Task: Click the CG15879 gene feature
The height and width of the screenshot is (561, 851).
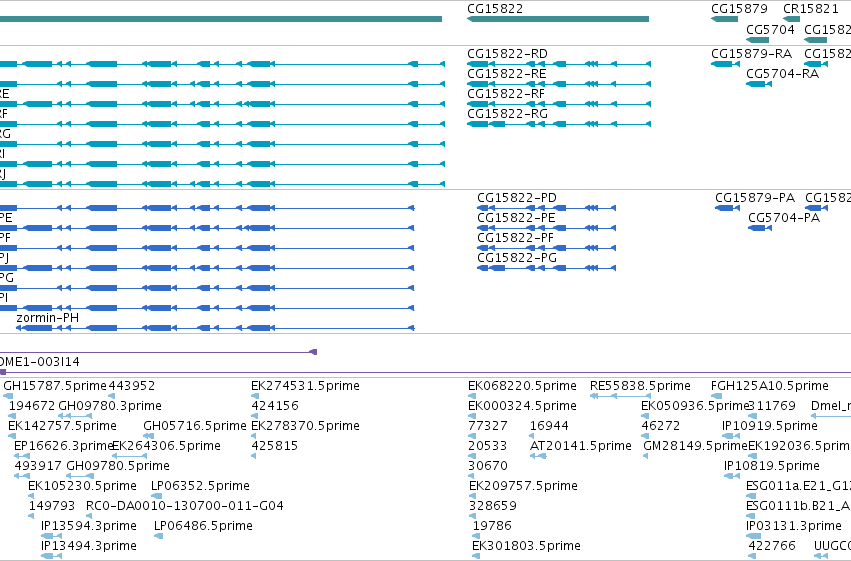Action: point(725,19)
